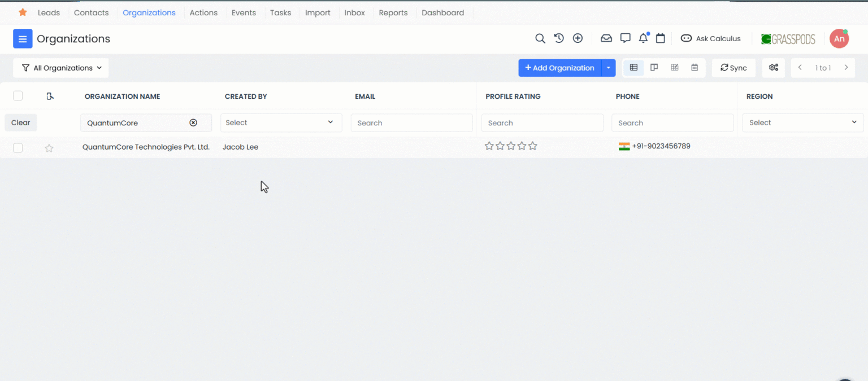The image size is (868, 381).
Task: Click the Jacob Lee cell
Action: [240, 147]
